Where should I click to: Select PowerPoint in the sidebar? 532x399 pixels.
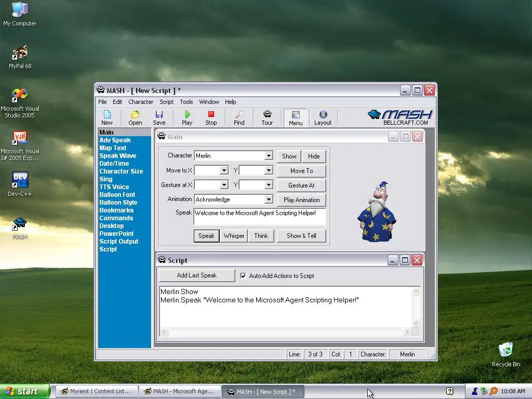pos(116,234)
